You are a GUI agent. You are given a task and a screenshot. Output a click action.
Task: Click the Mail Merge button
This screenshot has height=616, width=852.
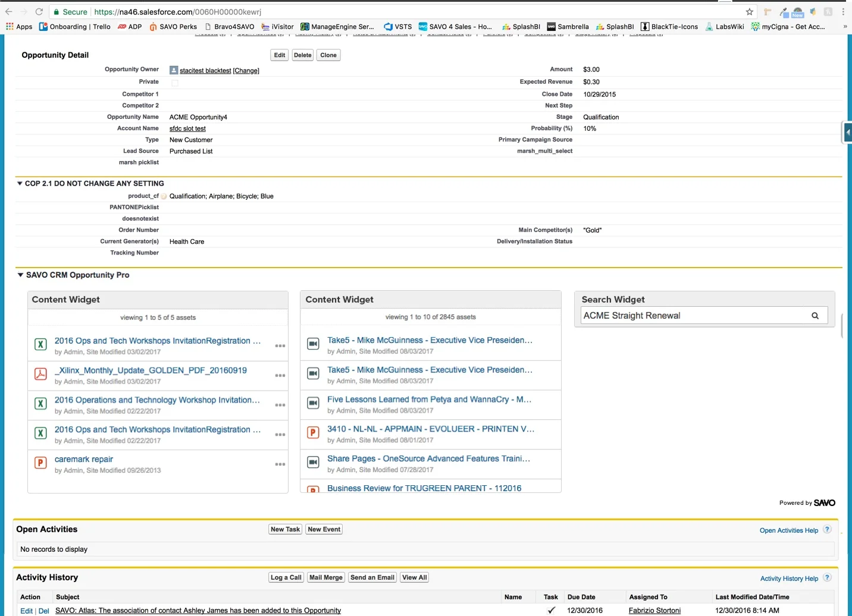coord(326,577)
